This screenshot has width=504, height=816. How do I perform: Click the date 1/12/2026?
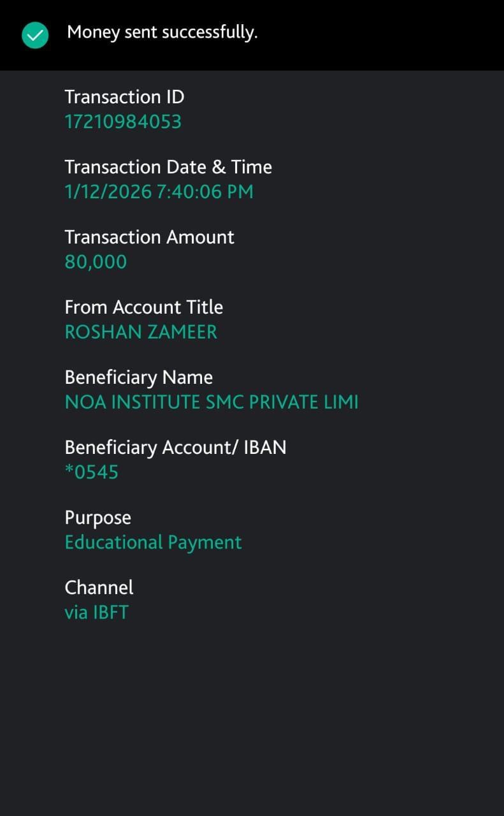pyautogui.click(x=108, y=192)
